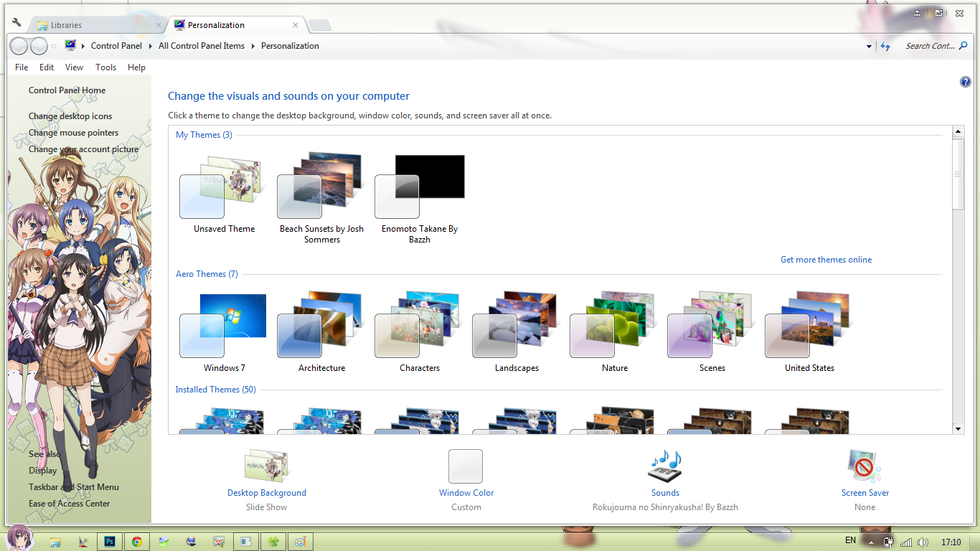Apply the Characters theme
This screenshot has height=551, width=980.
click(419, 331)
